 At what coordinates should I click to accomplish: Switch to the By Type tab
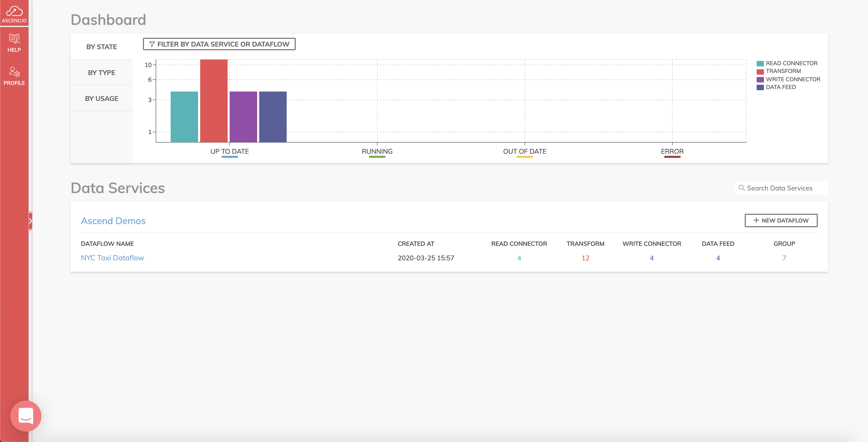pyautogui.click(x=102, y=72)
